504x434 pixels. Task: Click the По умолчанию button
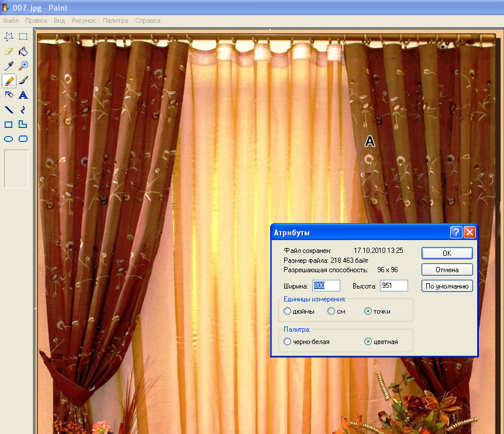[x=447, y=286]
